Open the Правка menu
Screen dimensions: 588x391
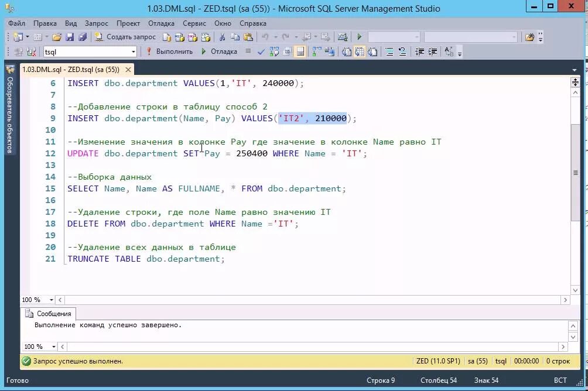coord(45,23)
